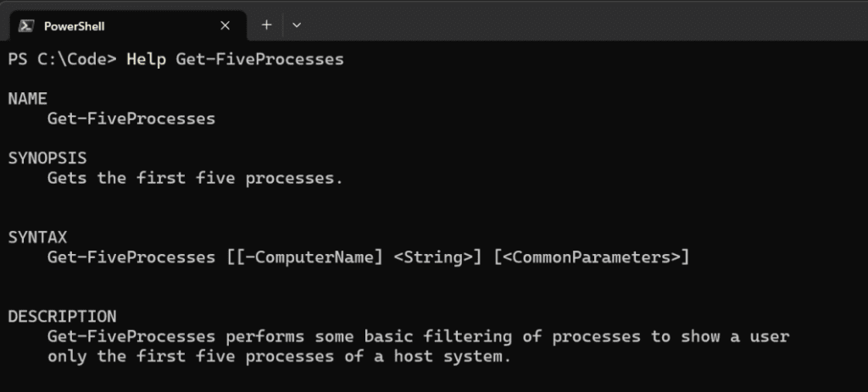Click the PS C:\Code> prompt text
Viewport: 868px width, 392px height.
[63, 60]
